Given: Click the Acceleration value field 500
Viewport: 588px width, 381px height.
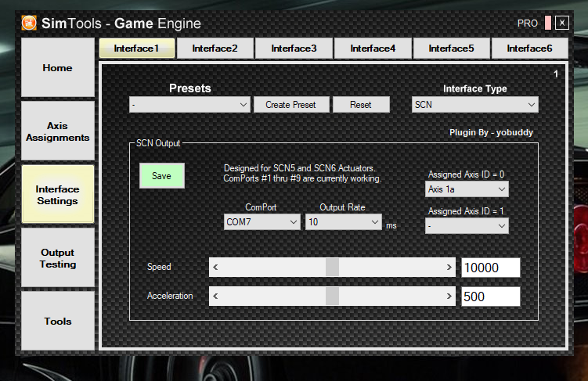Looking at the screenshot, I should 490,297.
